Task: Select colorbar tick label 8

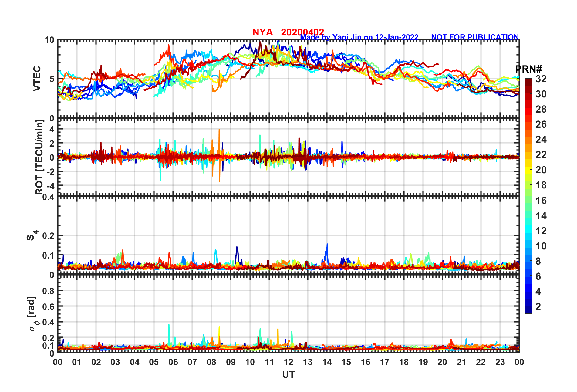Action: pos(538,261)
